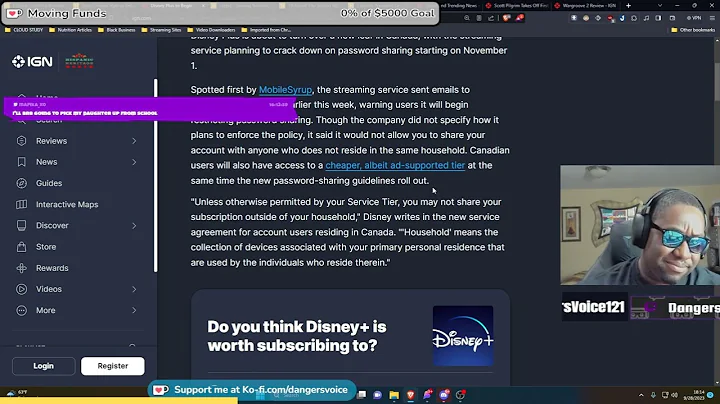Open the Black Business bookmark folder

pyautogui.click(x=117, y=30)
